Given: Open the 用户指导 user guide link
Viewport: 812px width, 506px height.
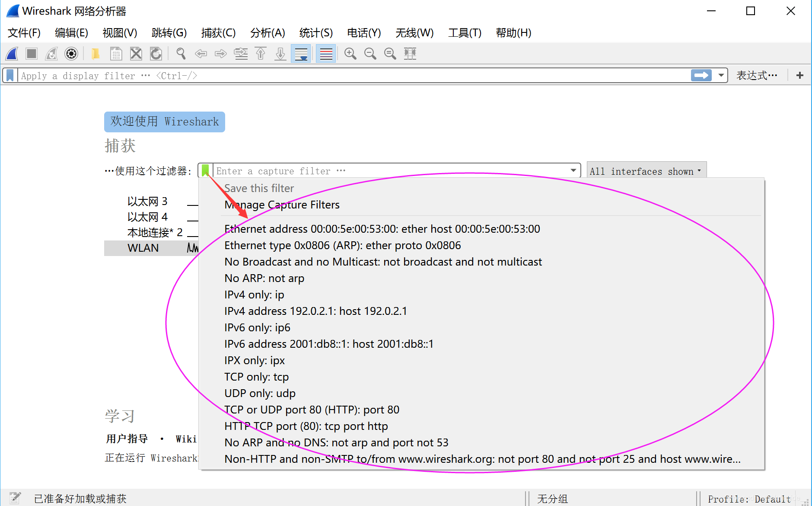Looking at the screenshot, I should point(127,439).
